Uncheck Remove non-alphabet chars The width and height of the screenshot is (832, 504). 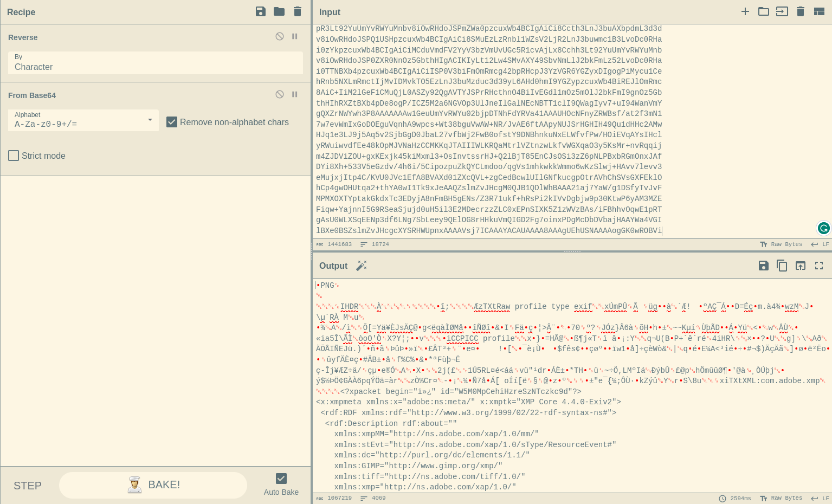(x=172, y=122)
